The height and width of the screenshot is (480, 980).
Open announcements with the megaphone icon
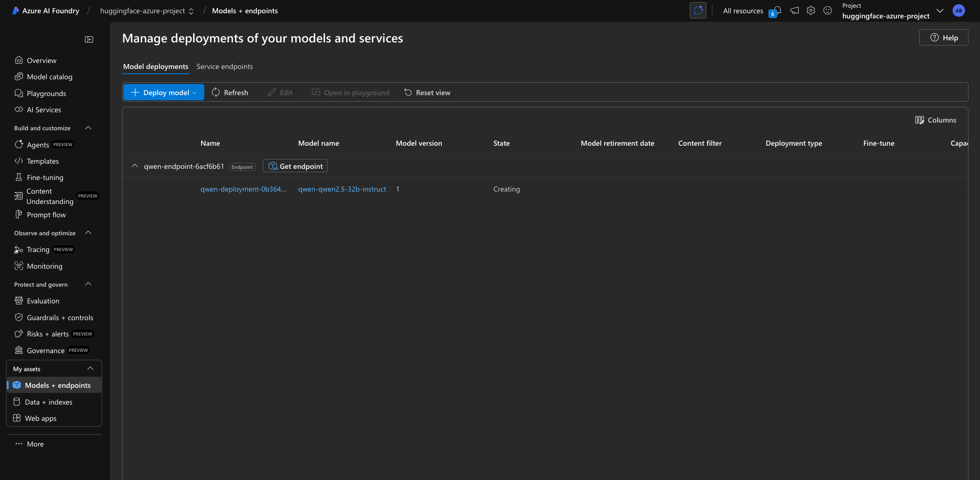tap(794, 10)
